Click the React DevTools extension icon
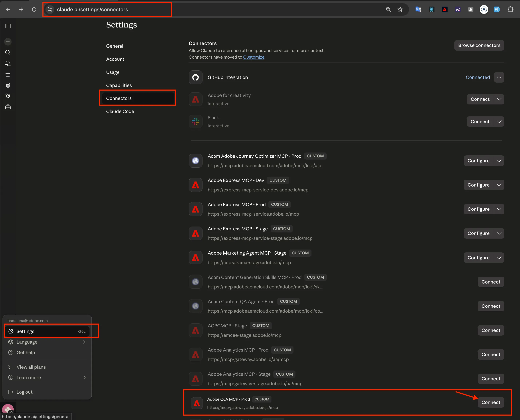Image resolution: width=520 pixels, height=420 pixels. click(x=431, y=9)
